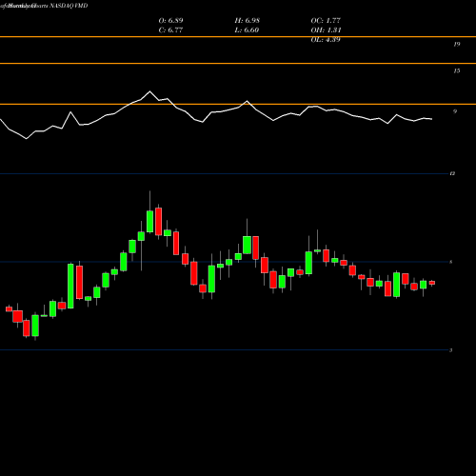Click the '15' indicator axis label

coord(457,70)
